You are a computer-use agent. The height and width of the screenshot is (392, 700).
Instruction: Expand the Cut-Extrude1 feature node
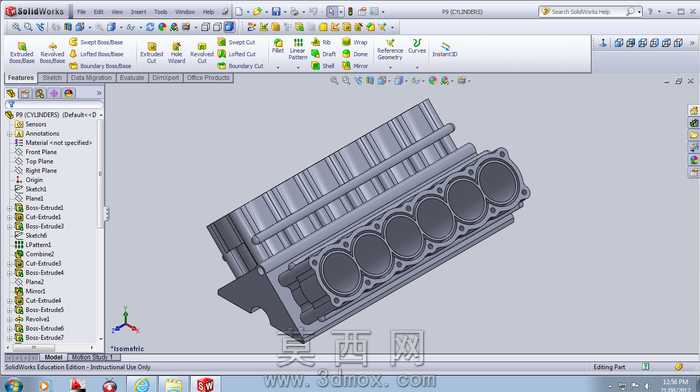click(x=10, y=217)
